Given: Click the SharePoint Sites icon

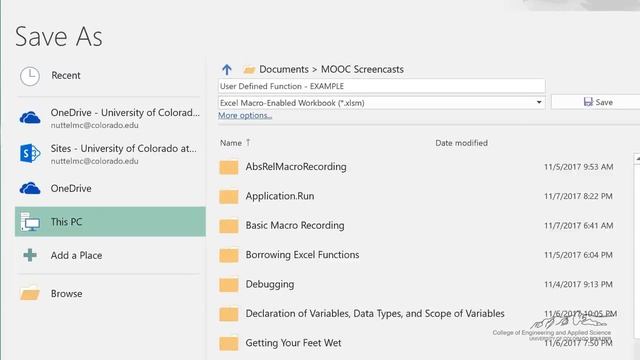Looking at the screenshot, I should 30,153.
